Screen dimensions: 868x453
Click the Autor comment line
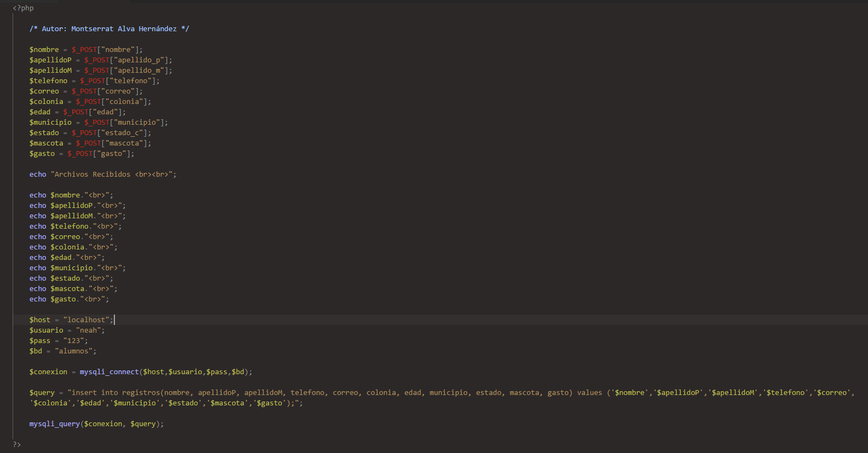(109, 29)
